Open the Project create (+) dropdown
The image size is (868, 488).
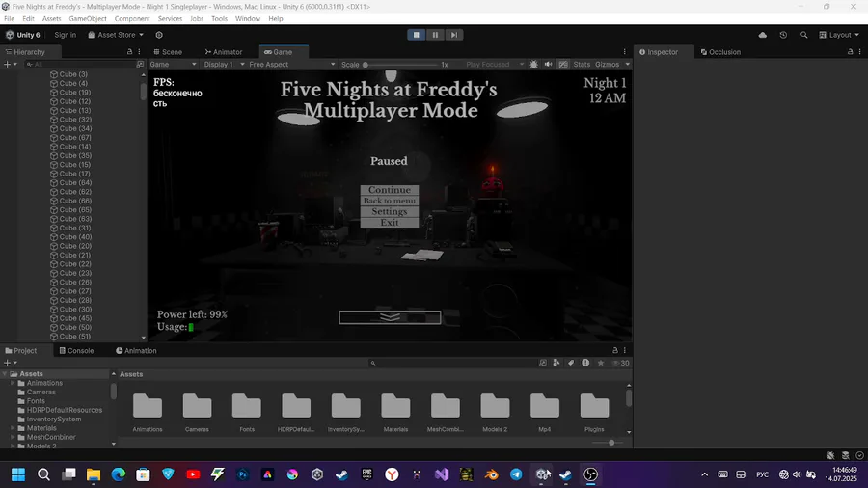[11, 363]
